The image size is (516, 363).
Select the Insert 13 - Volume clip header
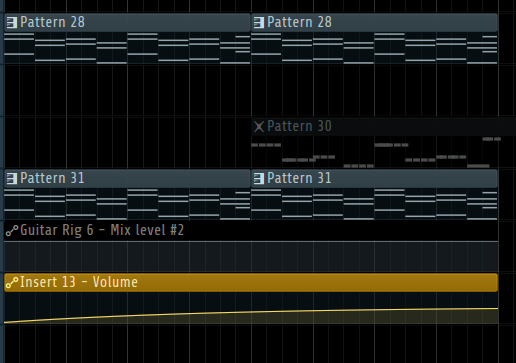click(x=251, y=283)
